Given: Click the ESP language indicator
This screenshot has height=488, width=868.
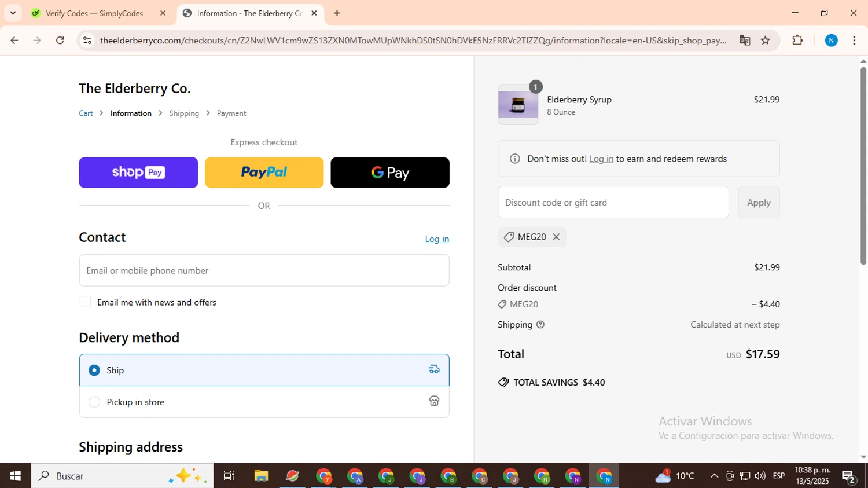Looking at the screenshot, I should coord(779,476).
